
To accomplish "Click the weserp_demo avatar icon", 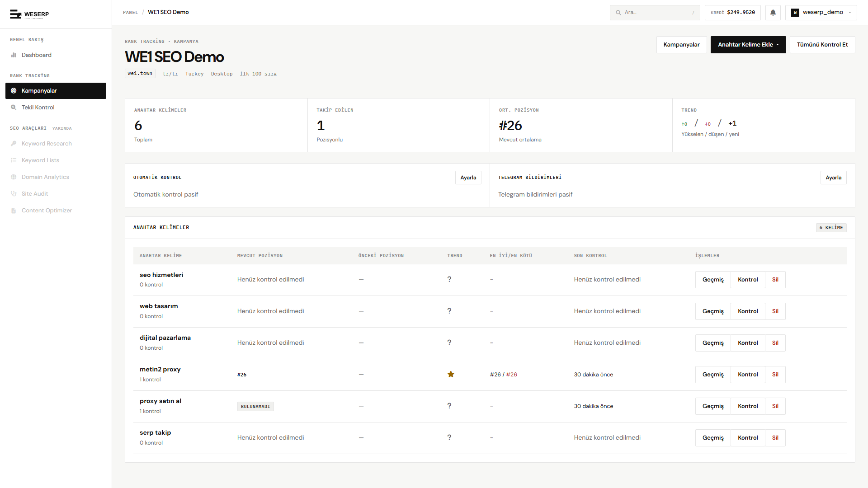I will pyautogui.click(x=795, y=13).
